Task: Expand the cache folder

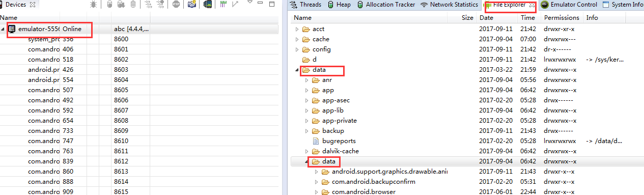Action: pos(297,39)
